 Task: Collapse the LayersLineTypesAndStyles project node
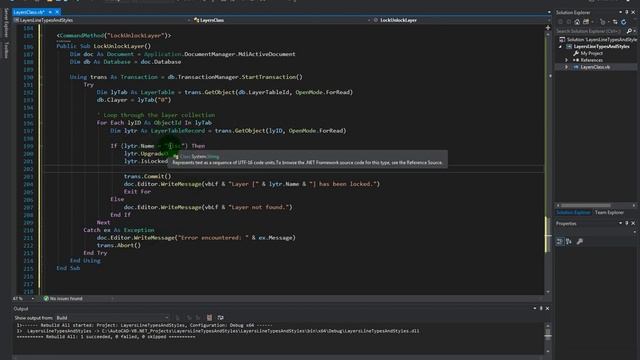coord(560,47)
